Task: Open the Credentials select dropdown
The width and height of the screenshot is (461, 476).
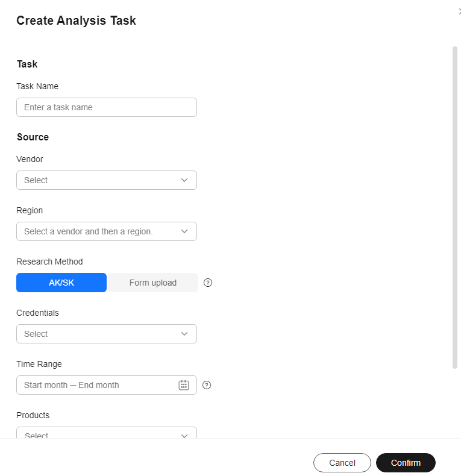Action: point(107,334)
